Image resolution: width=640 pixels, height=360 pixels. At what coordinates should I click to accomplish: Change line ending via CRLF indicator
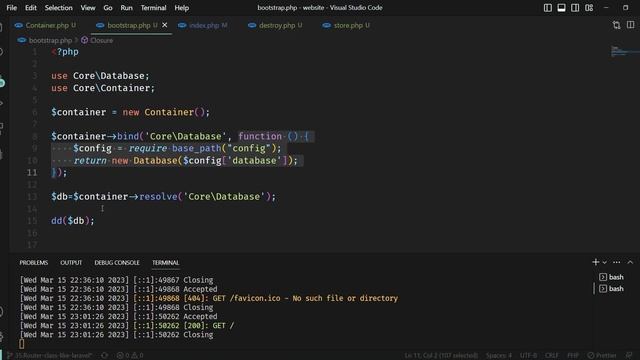[x=552, y=356]
